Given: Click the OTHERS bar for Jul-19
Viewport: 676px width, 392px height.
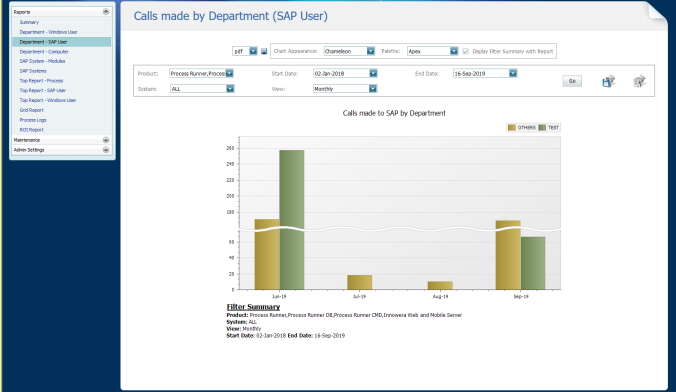Looking at the screenshot, I should click(x=360, y=282).
